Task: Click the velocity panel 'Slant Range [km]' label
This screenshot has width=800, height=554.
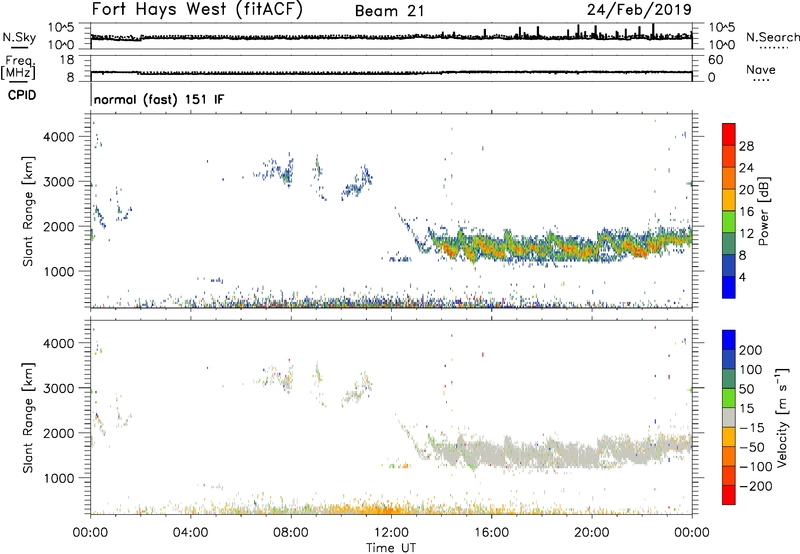Action: pos(28,418)
